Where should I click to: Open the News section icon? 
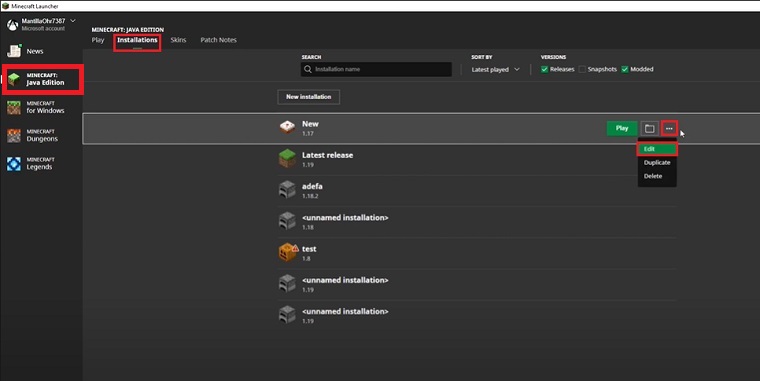[14, 51]
